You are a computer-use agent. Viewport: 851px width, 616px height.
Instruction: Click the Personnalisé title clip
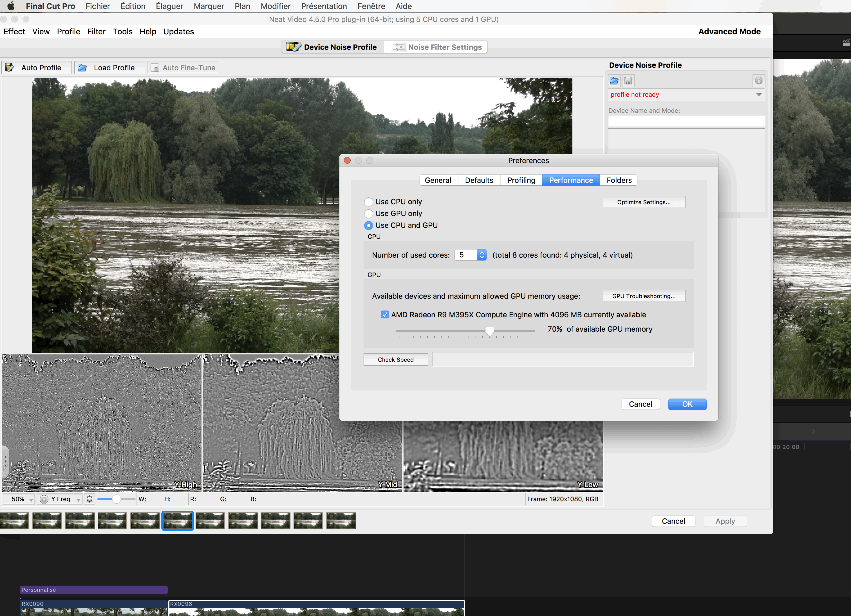pyautogui.click(x=93, y=590)
